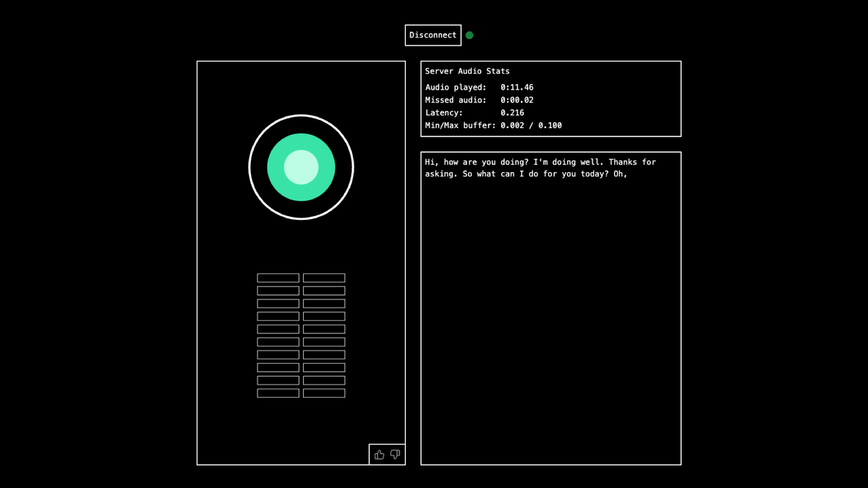Click the green connection status dot
The width and height of the screenshot is (868, 488).
coord(469,35)
